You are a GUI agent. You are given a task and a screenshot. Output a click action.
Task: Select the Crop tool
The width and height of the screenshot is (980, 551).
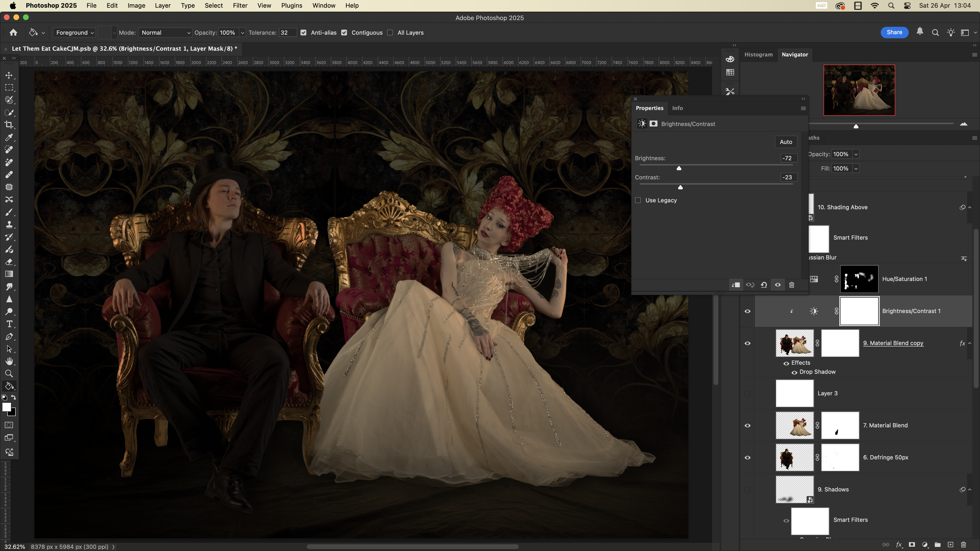9,125
